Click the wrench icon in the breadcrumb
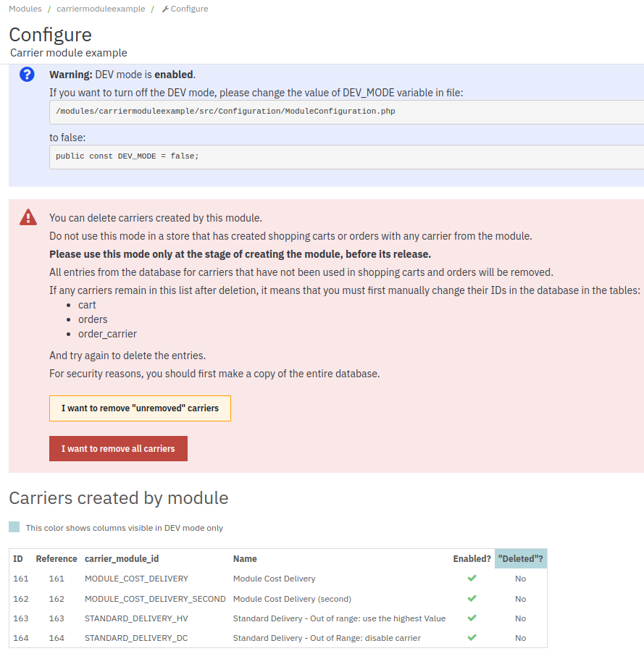 [x=165, y=9]
